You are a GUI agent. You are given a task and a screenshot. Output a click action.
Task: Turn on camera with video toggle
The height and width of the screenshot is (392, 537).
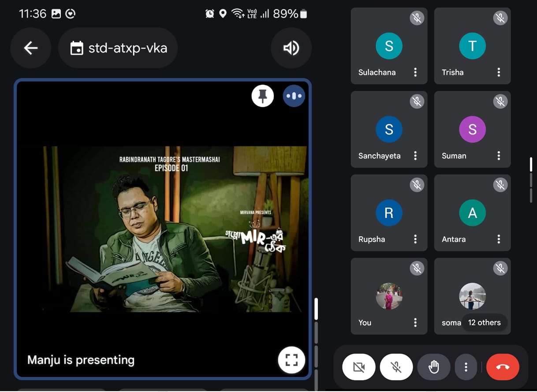tap(359, 367)
